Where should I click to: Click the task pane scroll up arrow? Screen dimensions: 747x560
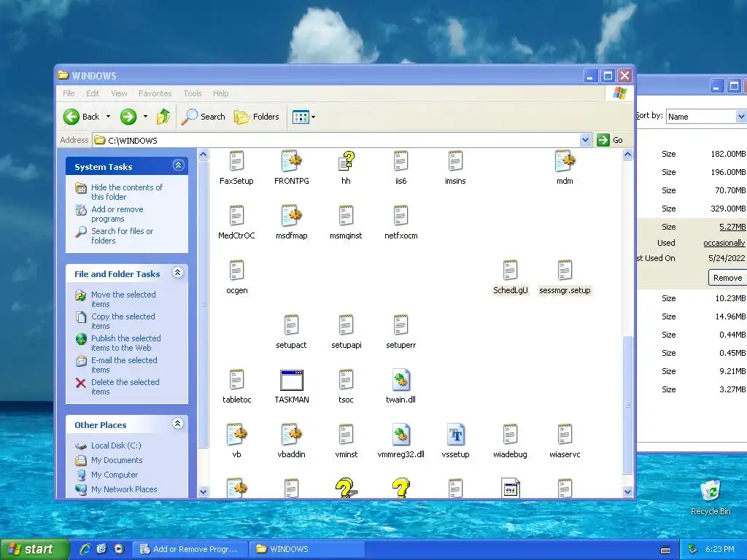point(203,155)
